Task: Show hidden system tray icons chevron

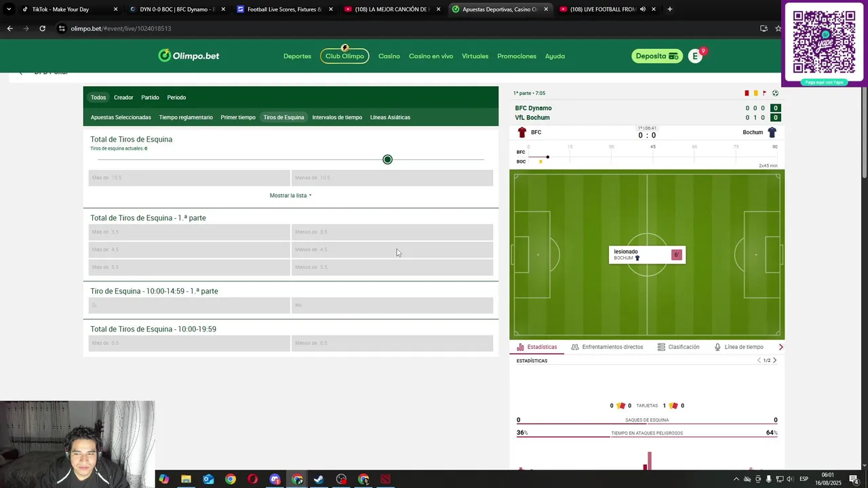Action: [x=736, y=479]
